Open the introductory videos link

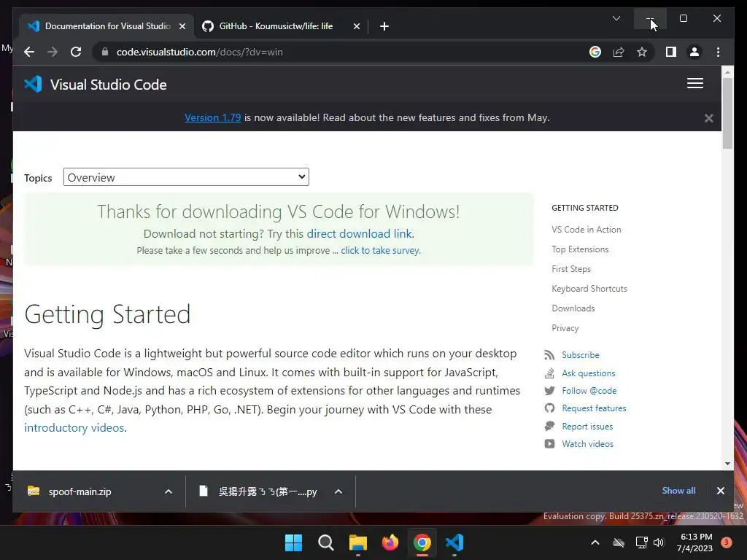(x=74, y=427)
